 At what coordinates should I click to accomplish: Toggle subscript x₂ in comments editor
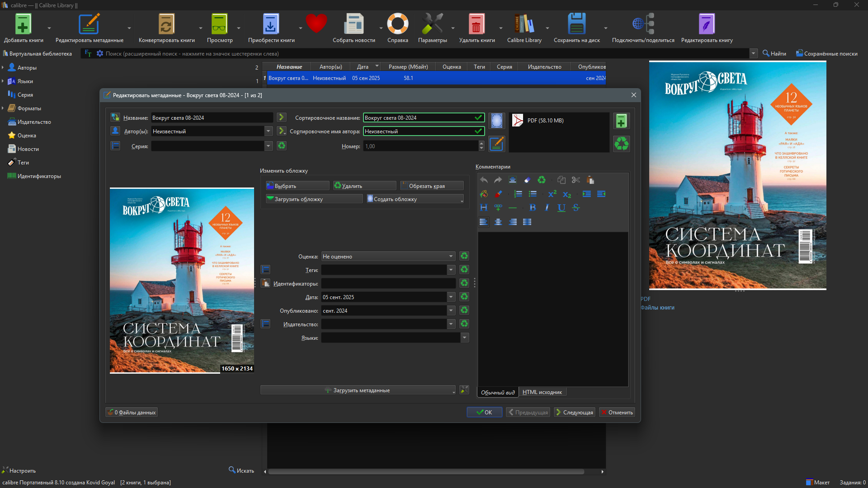[x=567, y=194]
